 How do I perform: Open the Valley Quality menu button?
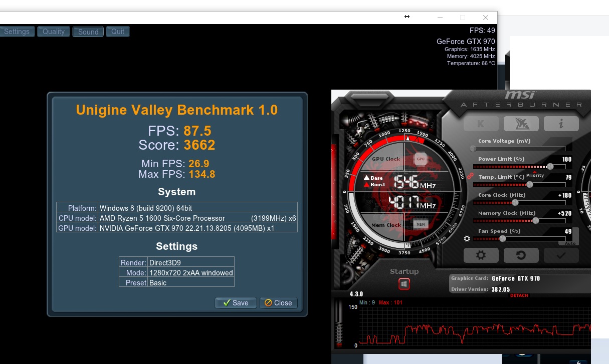click(54, 32)
